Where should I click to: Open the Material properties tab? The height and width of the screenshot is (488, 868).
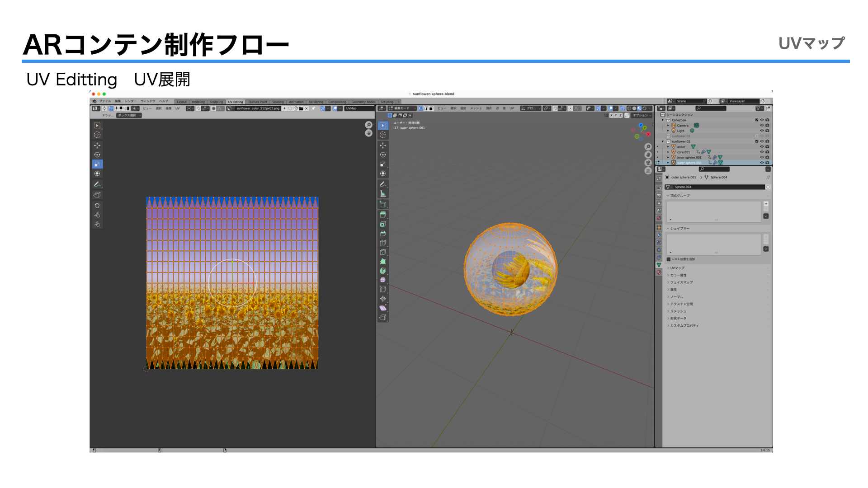pyautogui.click(x=659, y=272)
